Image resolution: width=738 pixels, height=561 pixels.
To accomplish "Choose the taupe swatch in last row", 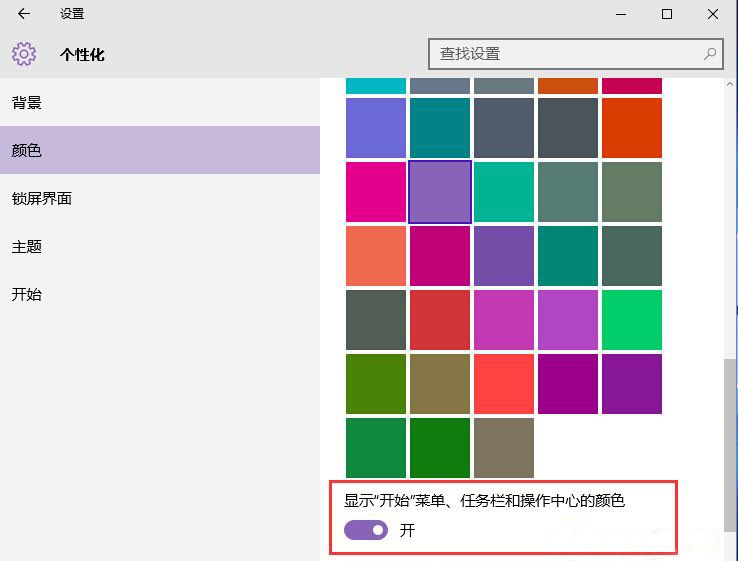I will 504,447.
